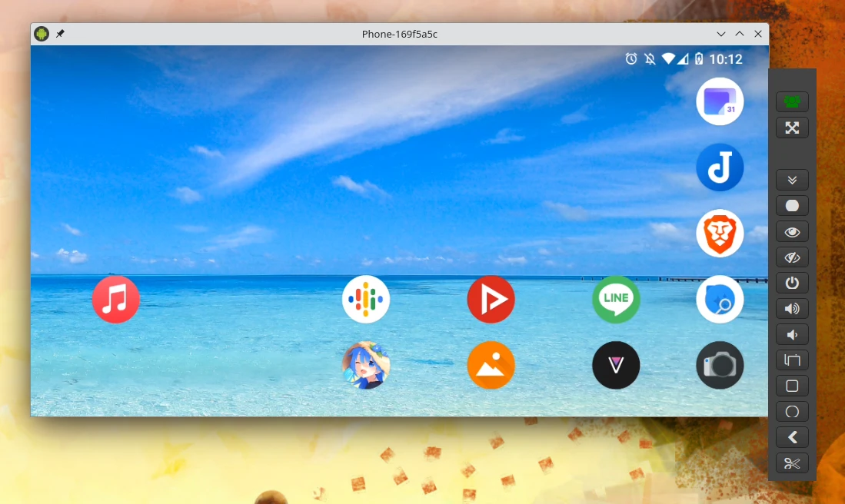Toggle fullscreen with the crossed-arrows button
845x504 pixels.
792,128
